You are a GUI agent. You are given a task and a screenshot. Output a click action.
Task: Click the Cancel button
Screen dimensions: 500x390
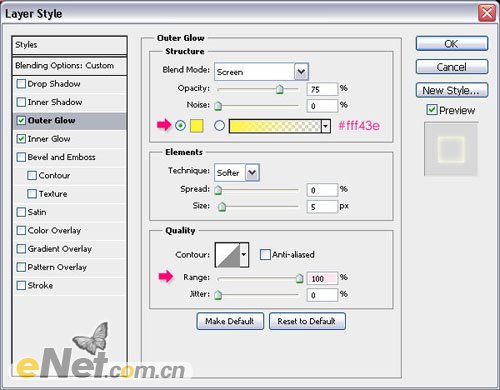click(452, 67)
